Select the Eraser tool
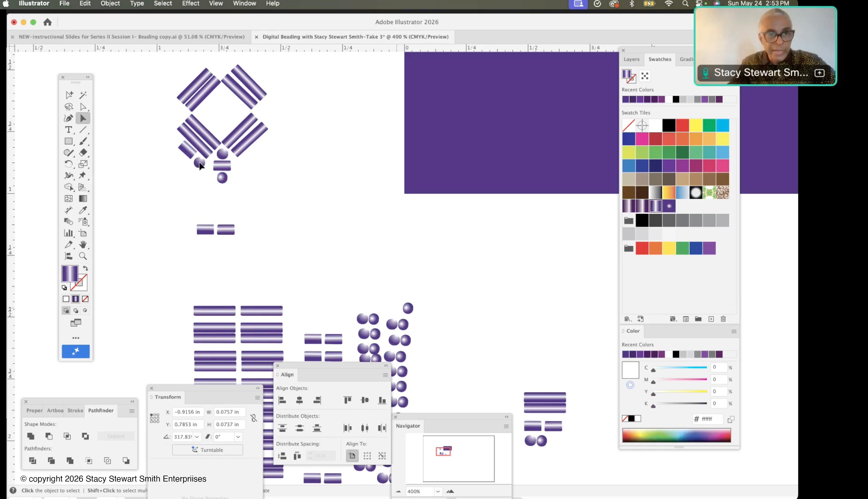868x499 pixels. pyautogui.click(x=83, y=153)
